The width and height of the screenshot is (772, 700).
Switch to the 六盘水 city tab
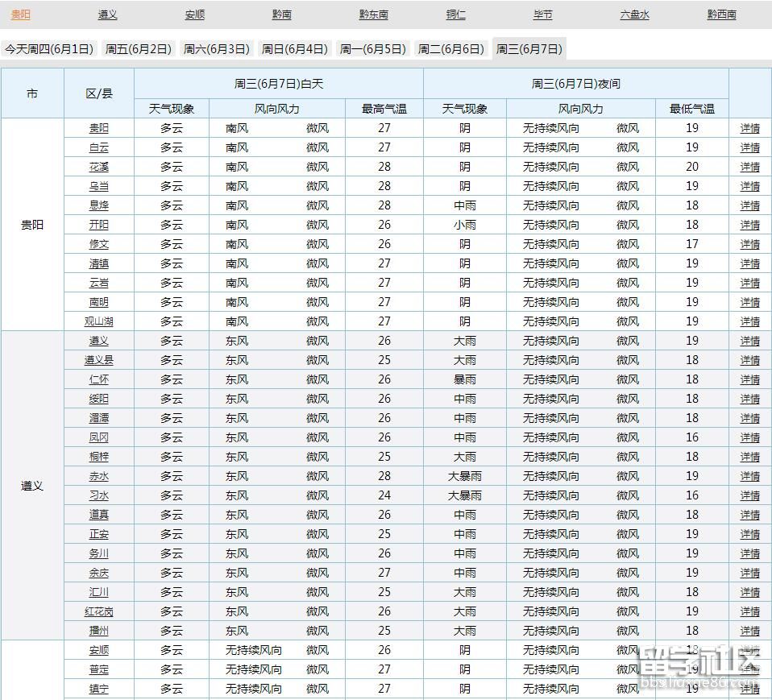634,14
